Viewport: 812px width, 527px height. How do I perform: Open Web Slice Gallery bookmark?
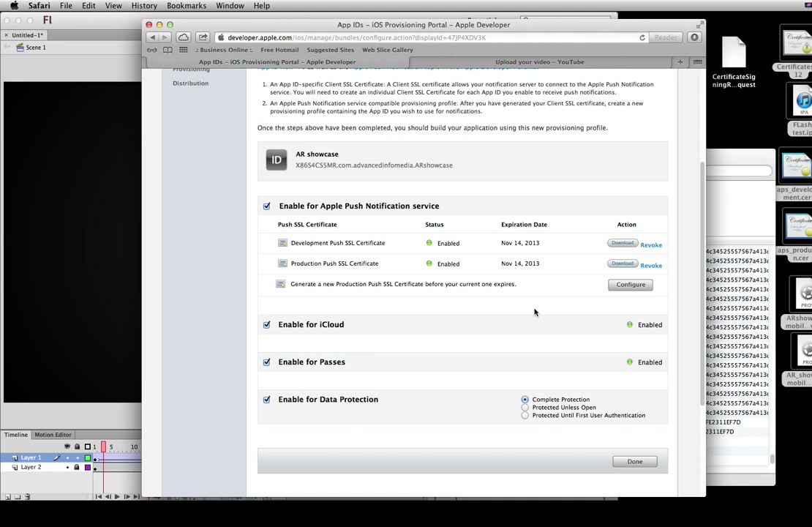click(388, 50)
